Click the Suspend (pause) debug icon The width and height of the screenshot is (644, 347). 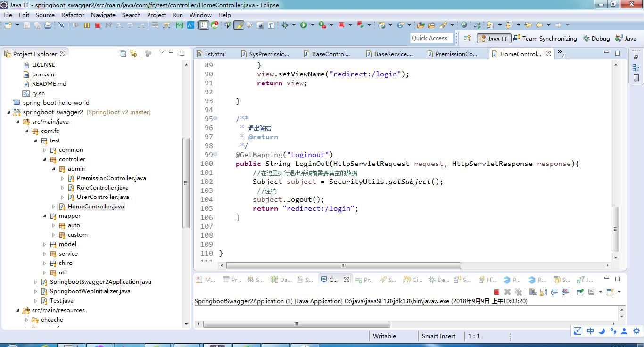[87, 25]
